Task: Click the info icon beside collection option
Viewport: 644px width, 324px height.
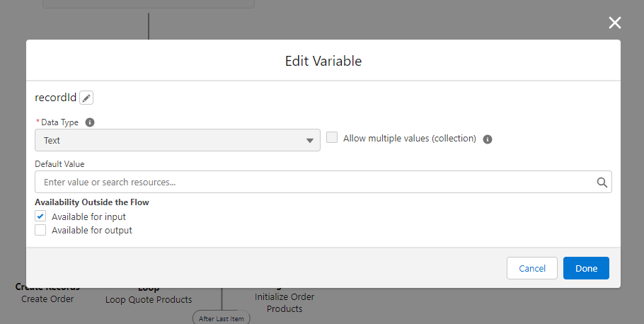Action: point(487,139)
